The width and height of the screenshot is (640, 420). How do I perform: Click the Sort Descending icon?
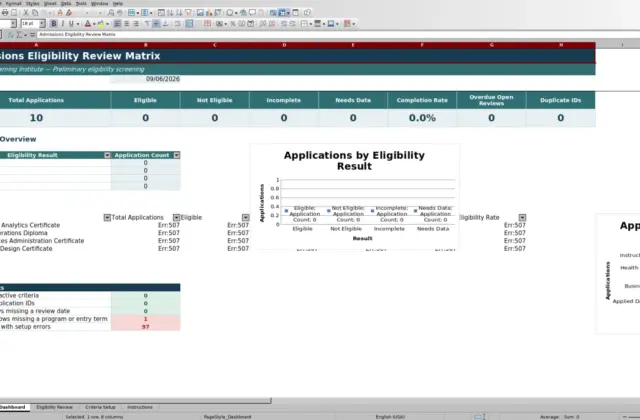coord(179,13)
